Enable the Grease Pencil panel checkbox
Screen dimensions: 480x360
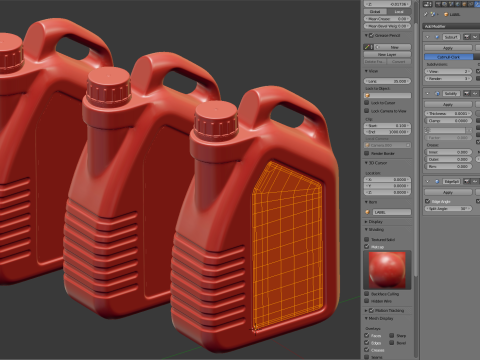[371, 35]
